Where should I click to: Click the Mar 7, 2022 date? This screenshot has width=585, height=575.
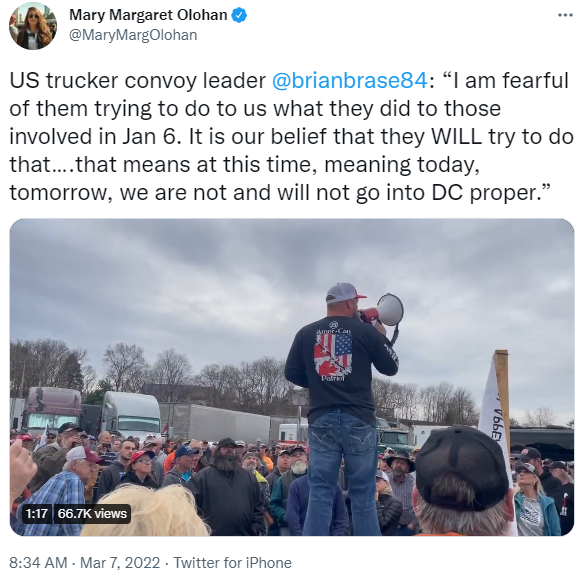120,563
